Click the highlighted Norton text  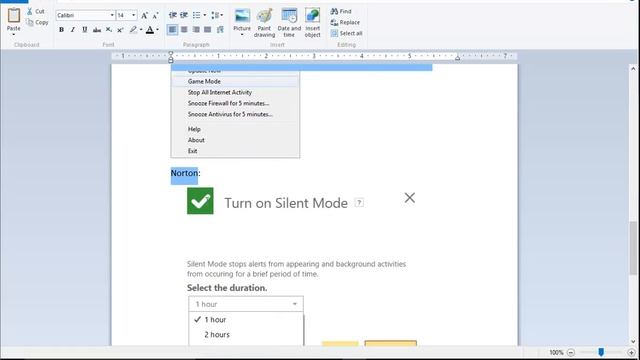click(184, 173)
